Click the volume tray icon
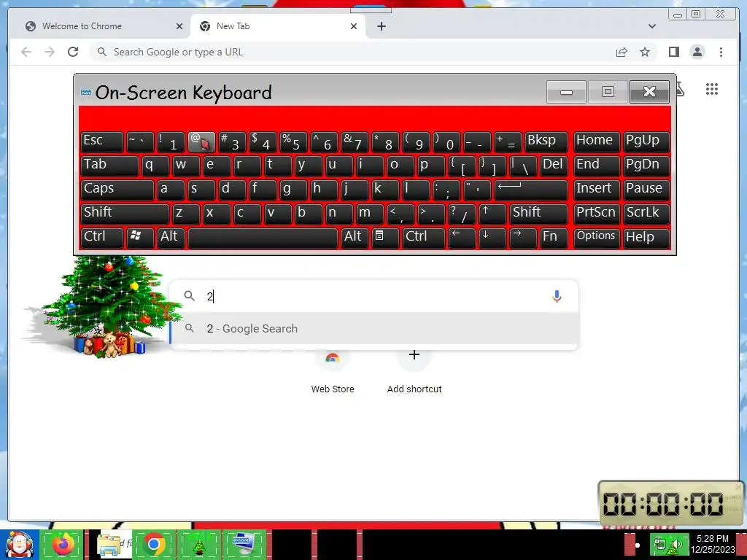The height and width of the screenshot is (560, 747). (676, 545)
